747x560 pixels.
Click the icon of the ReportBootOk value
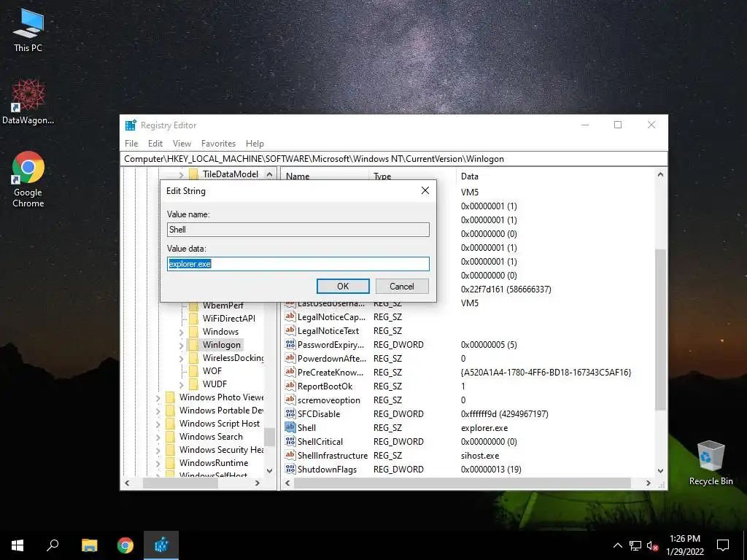[290, 386]
